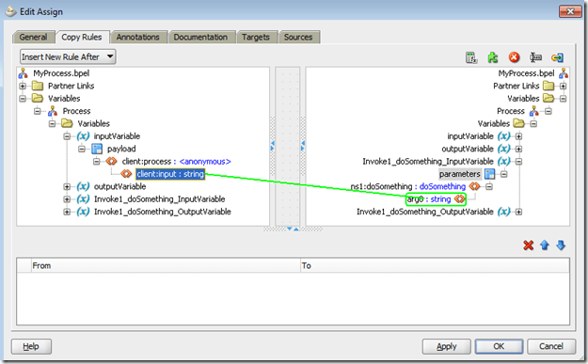Collapse the Variables folder under MyProcess.bpel in the right tree

pos(563,99)
